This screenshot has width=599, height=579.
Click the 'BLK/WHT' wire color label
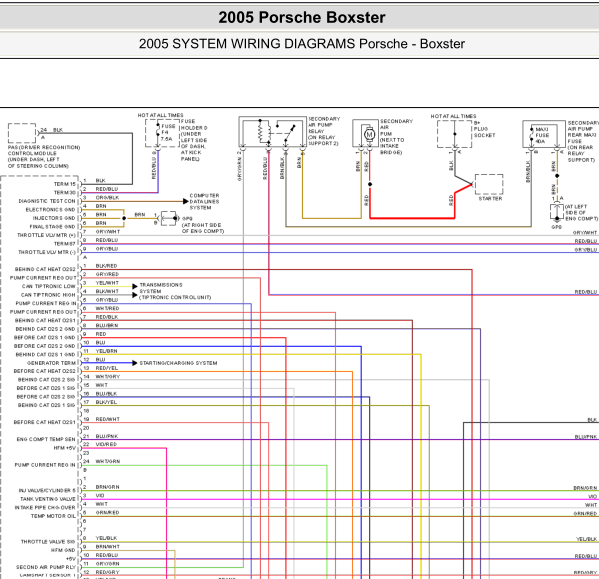(107, 291)
